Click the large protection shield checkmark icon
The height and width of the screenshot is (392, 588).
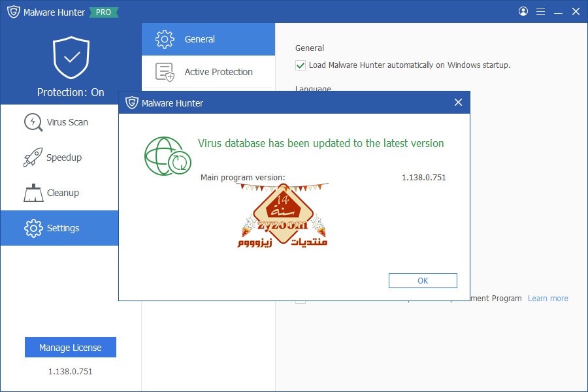pos(71,57)
